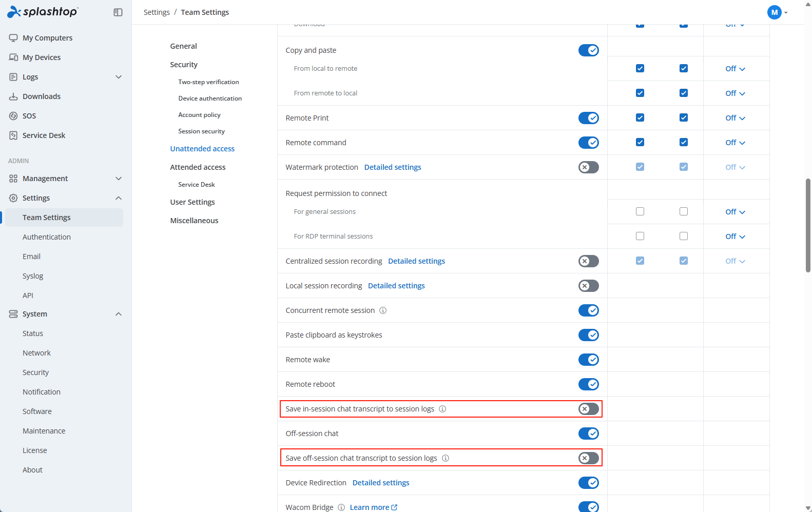
Task: Click info icon beside Wacom Bridge
Action: (341, 507)
